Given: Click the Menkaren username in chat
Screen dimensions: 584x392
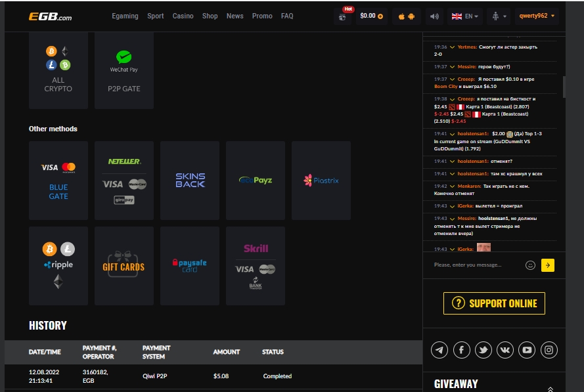Looking at the screenshot, I should (x=469, y=186).
